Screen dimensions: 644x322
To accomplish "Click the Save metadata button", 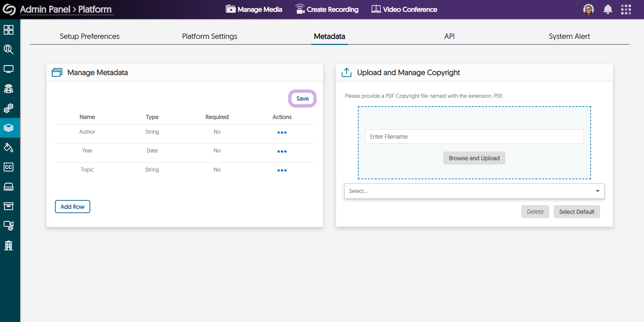I will pyautogui.click(x=302, y=99).
